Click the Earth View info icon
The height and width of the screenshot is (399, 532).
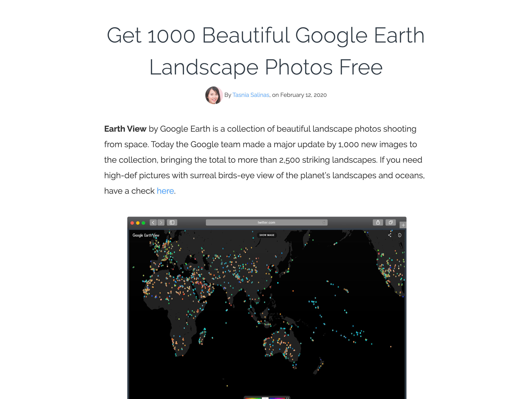399,235
